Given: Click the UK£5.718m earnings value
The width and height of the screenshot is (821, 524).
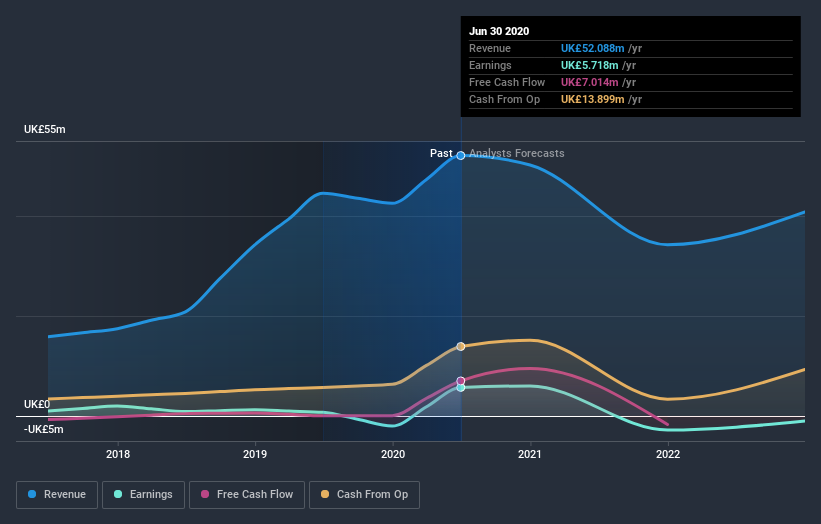Looking at the screenshot, I should 590,65.
